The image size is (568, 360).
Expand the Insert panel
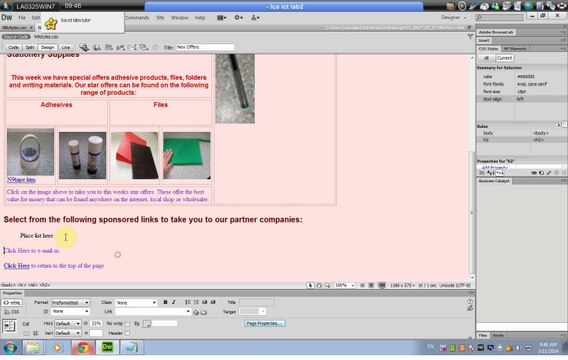coord(484,41)
